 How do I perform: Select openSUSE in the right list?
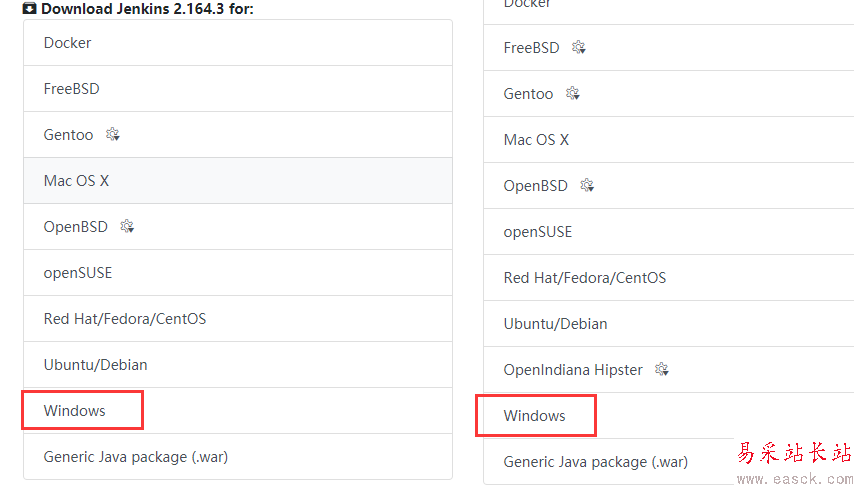pyautogui.click(x=538, y=232)
